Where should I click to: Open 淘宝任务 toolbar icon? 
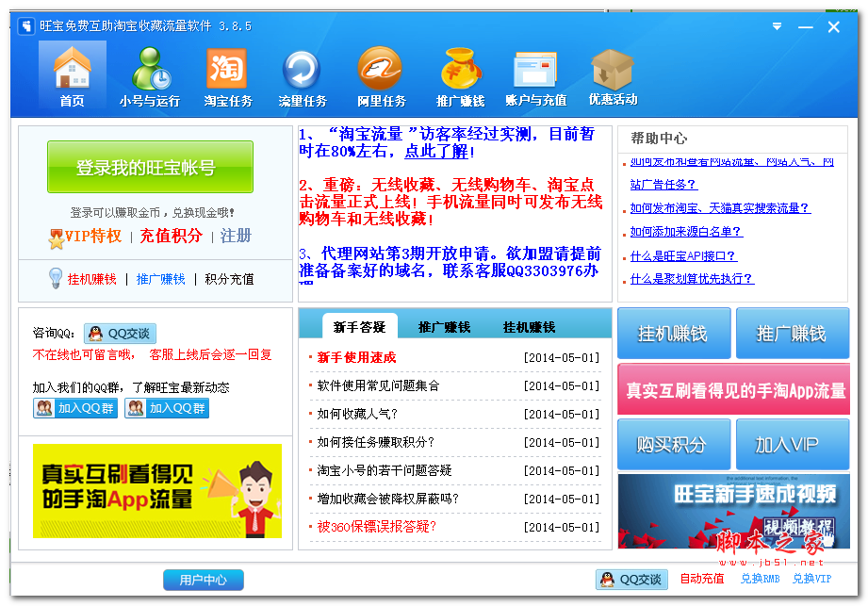pyautogui.click(x=227, y=75)
